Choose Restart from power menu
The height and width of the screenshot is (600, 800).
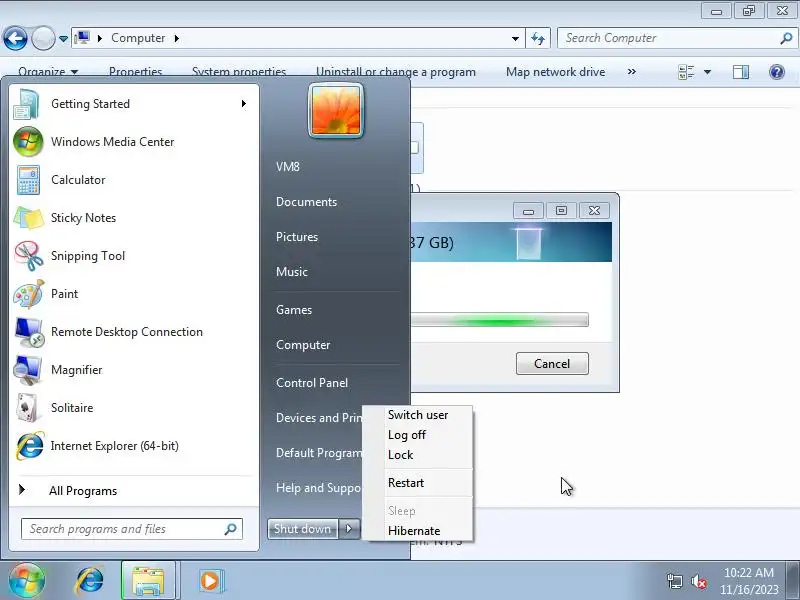[418, 483]
